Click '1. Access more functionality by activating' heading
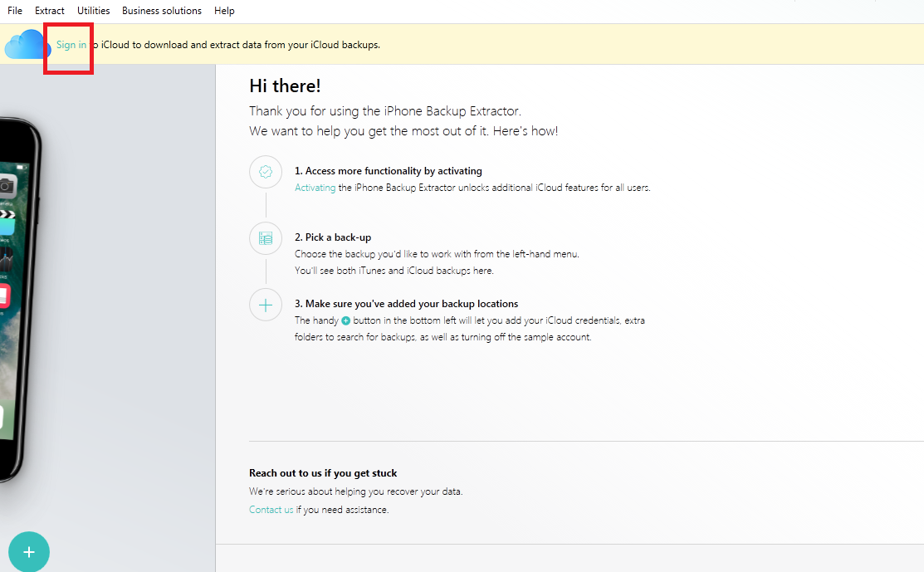 pyautogui.click(x=389, y=171)
